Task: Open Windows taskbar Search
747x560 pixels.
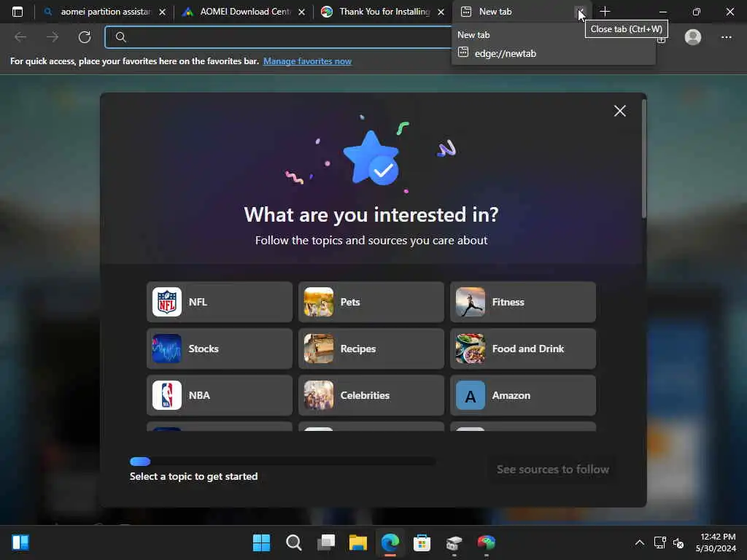Action: coord(293,542)
